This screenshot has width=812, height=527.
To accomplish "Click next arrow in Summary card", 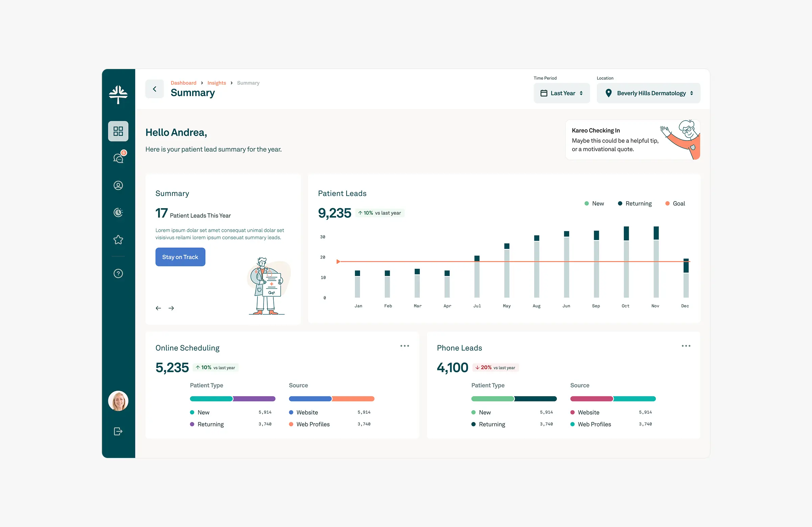I will [171, 308].
